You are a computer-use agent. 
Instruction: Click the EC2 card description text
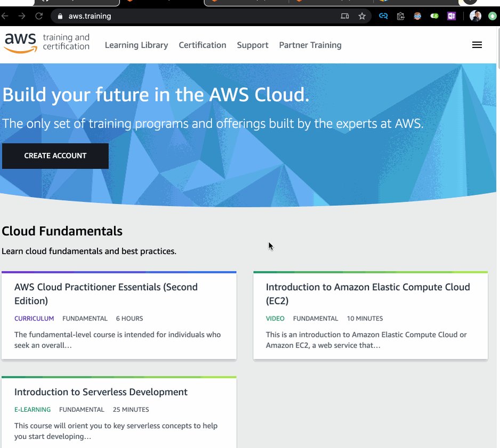[366, 340]
